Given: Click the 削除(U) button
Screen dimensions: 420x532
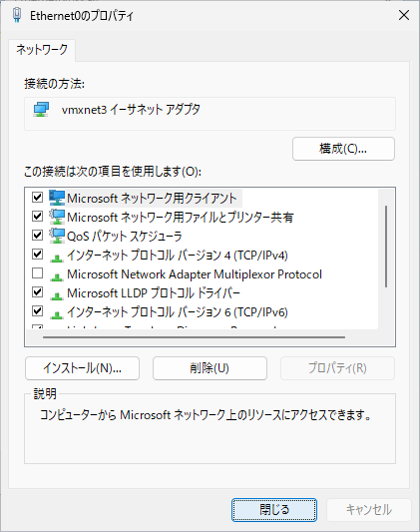Looking at the screenshot, I should (210, 368).
